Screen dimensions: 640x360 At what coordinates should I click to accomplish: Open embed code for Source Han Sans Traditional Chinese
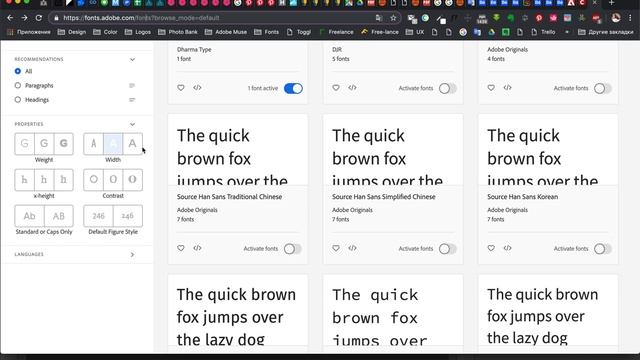197,248
